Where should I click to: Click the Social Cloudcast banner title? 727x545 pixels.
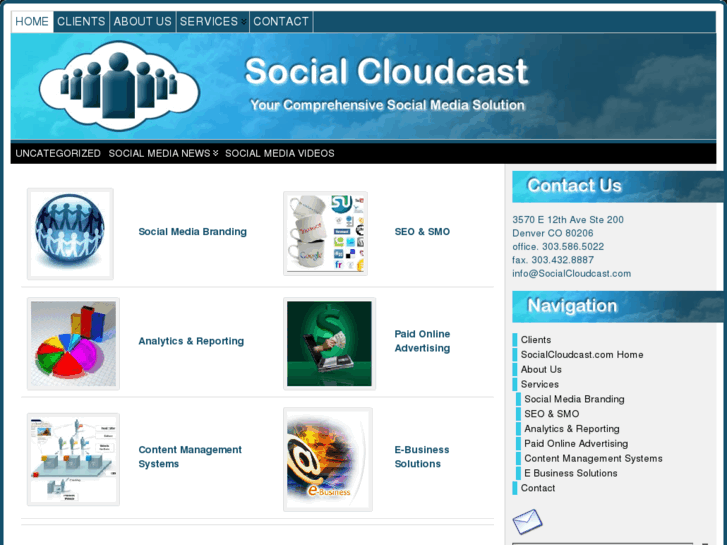pyautogui.click(x=386, y=71)
